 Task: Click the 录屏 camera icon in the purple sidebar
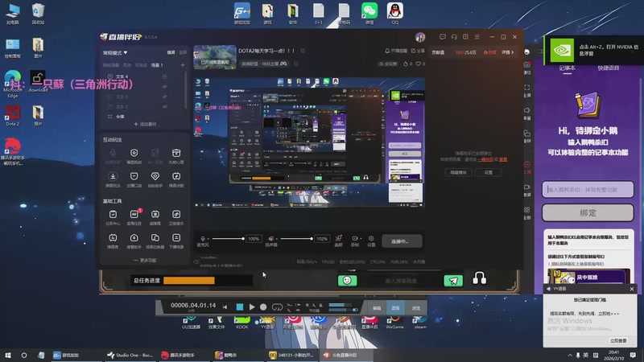[527, 189]
